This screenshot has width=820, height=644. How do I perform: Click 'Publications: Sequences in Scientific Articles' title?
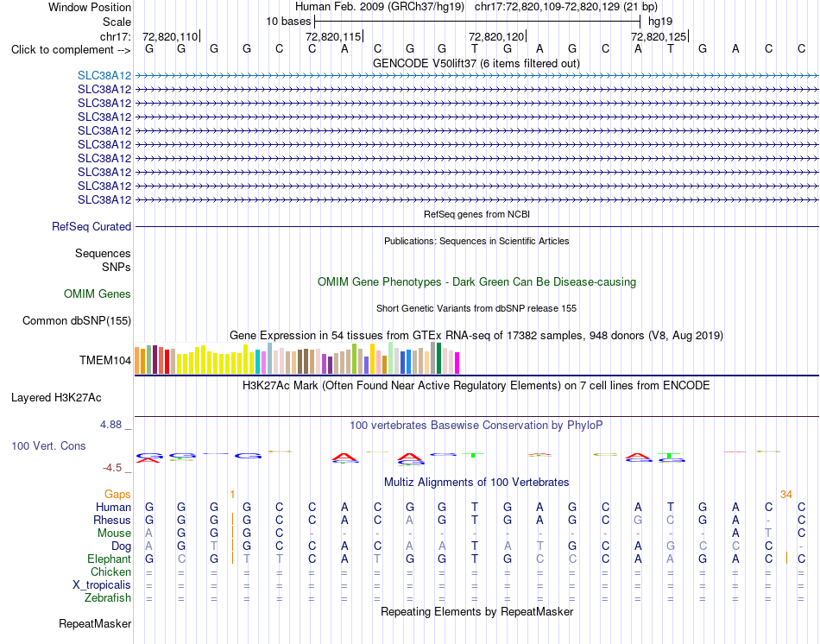click(x=476, y=241)
